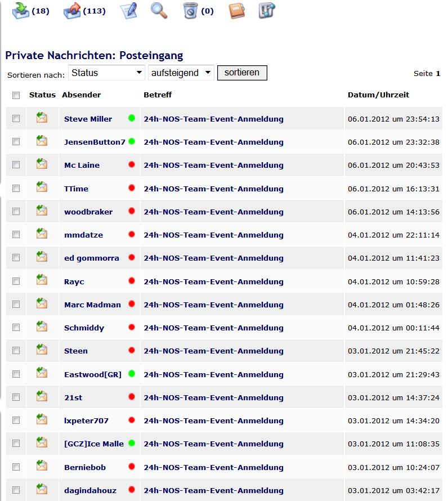448x501 pixels.
Task: Open TTime's 24h-NOS-Team-Event-Anmeldung message
Action: [x=213, y=189]
